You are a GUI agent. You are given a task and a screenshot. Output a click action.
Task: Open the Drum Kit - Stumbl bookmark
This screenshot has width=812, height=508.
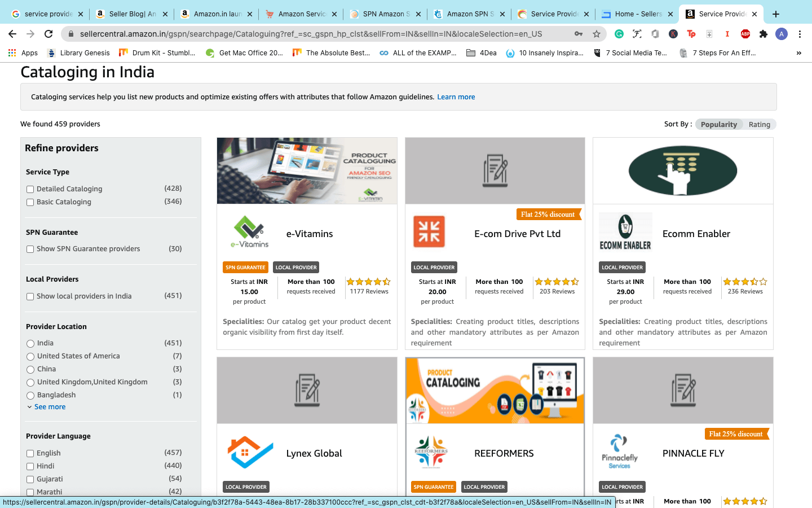coord(157,53)
